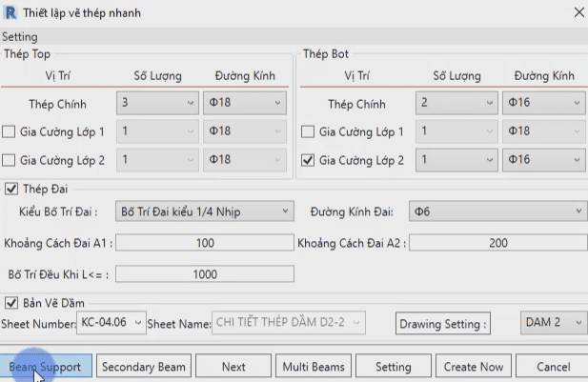The image size is (588, 382).
Task: Click Thép Top Gia Cường Lớp 2 diameter combo box
Action: (x=245, y=160)
